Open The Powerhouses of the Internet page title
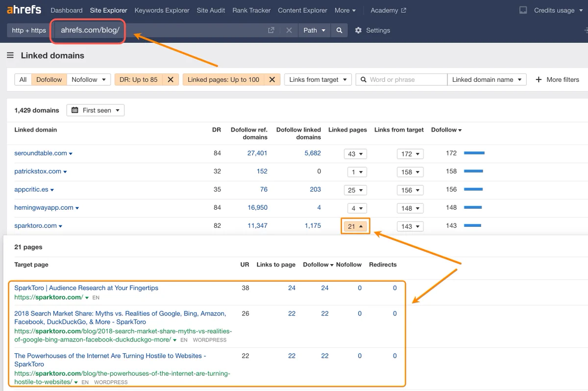 pos(110,360)
